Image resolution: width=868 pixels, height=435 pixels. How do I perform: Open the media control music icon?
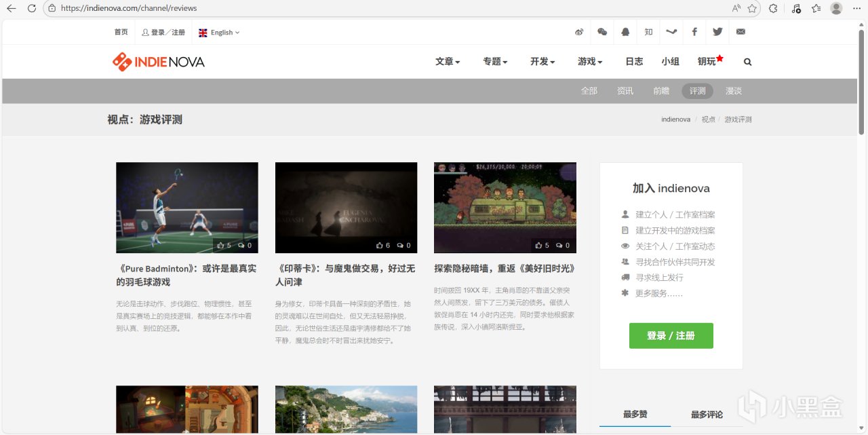(796, 8)
